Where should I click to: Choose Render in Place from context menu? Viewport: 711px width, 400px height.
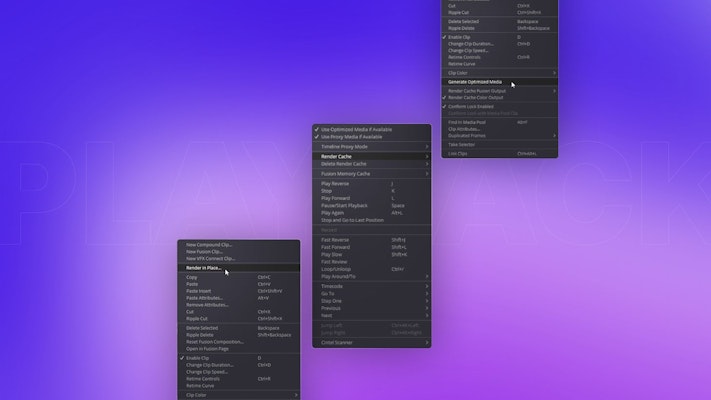point(204,268)
